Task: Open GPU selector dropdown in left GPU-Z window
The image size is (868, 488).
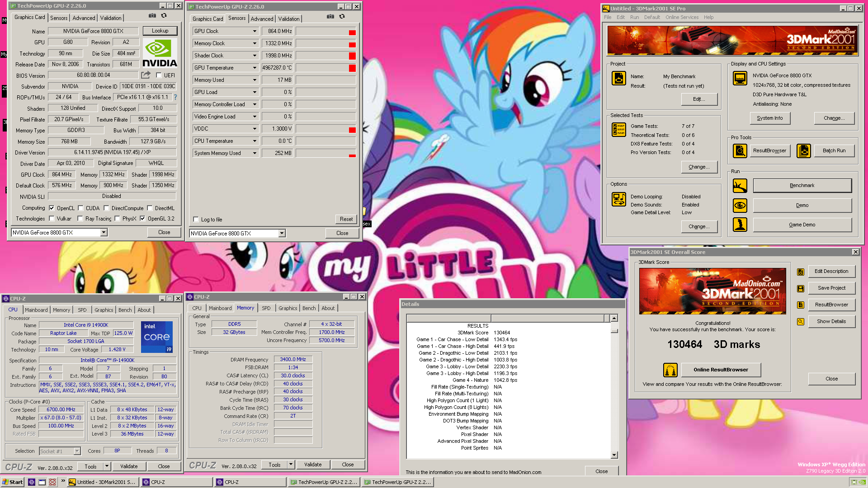Action: [x=104, y=232]
